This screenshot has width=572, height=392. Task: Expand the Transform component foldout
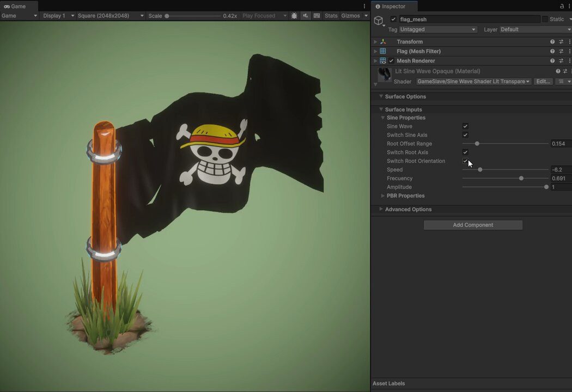[375, 41]
